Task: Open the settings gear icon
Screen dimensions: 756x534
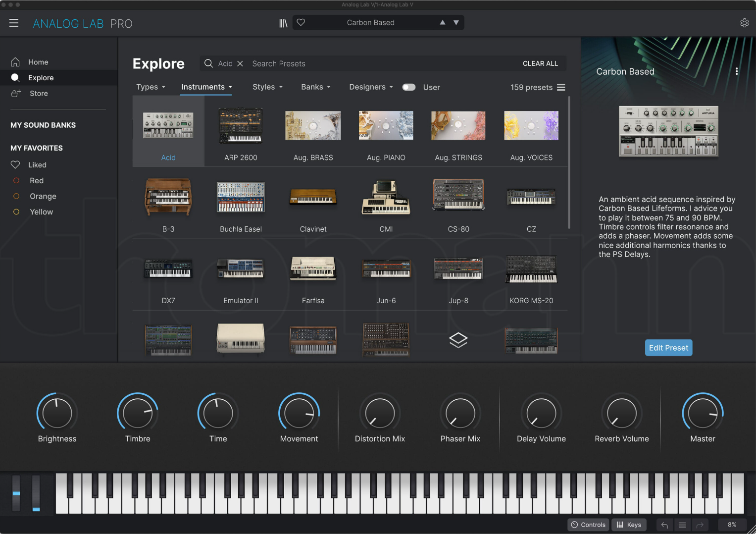Action: 744,23
